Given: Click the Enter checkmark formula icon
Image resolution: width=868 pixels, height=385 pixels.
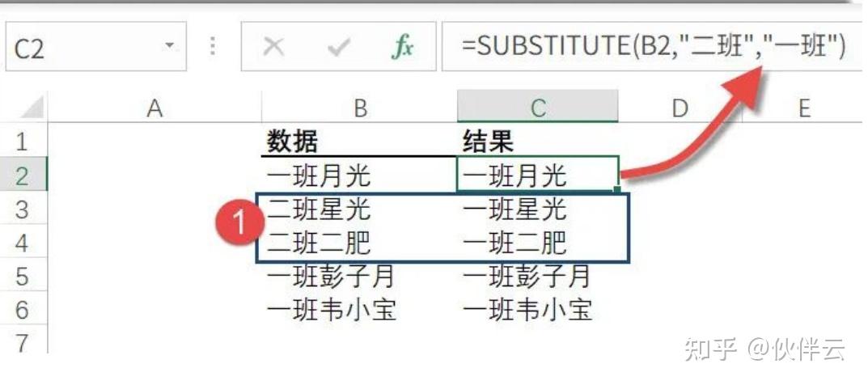Looking at the screenshot, I should coord(337,47).
